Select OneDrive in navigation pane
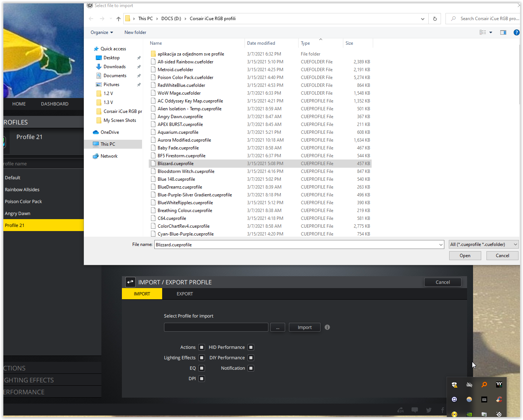Viewport: 523px width, 420px height. tap(110, 132)
